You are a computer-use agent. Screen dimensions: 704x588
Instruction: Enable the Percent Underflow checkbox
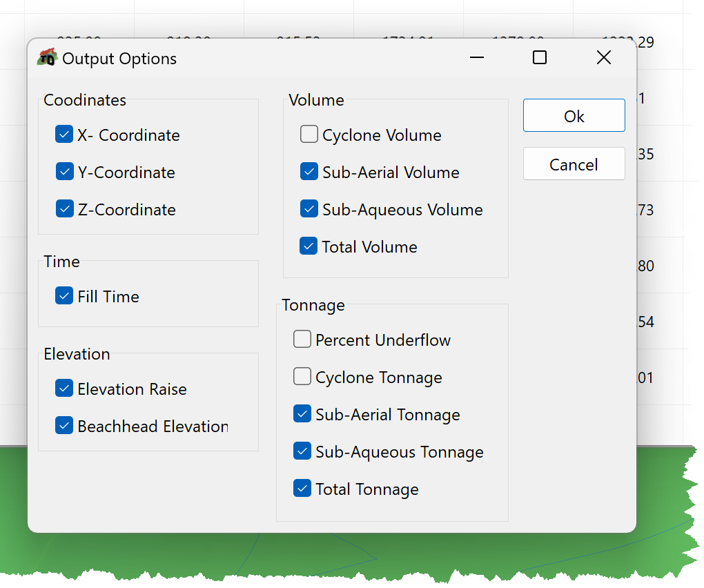302,340
